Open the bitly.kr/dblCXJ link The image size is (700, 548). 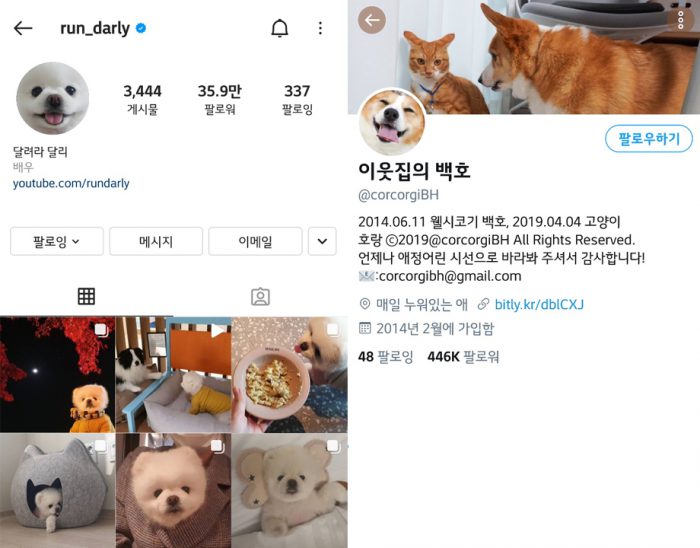[x=539, y=304]
